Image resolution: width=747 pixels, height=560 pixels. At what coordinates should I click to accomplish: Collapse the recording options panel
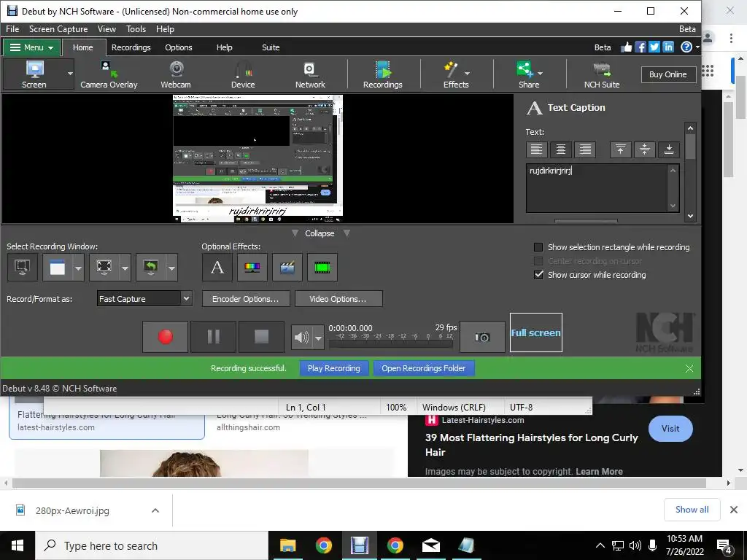point(320,233)
